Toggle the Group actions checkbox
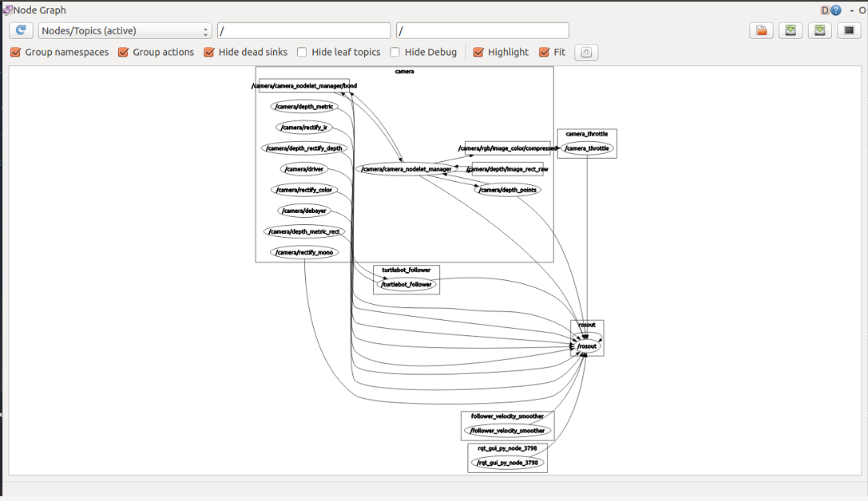 (x=124, y=52)
